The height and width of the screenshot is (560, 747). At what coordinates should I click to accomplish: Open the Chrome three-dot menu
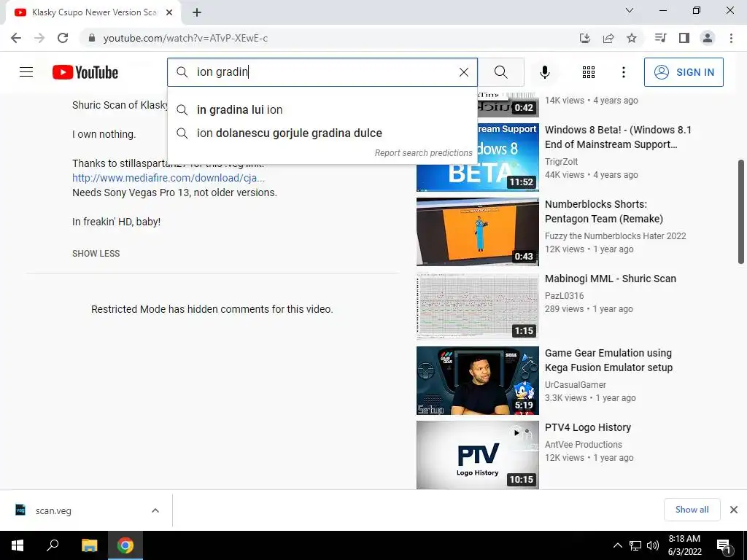[731, 38]
